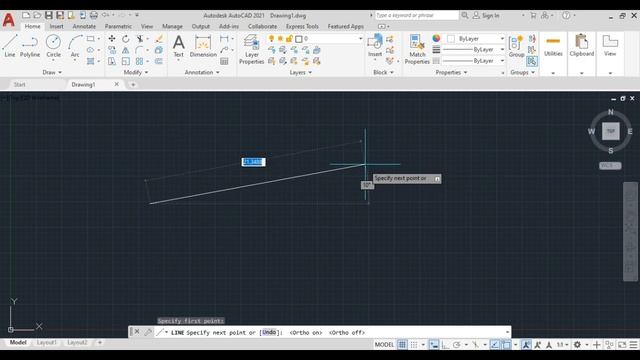This screenshot has height=360, width=640.
Task: Click the Undo option in command line
Action: click(269, 333)
